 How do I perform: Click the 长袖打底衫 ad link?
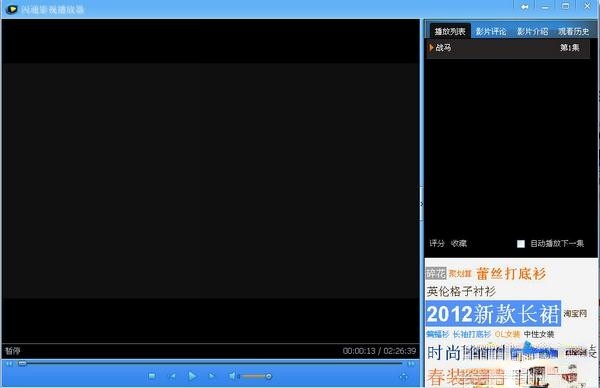click(471, 334)
